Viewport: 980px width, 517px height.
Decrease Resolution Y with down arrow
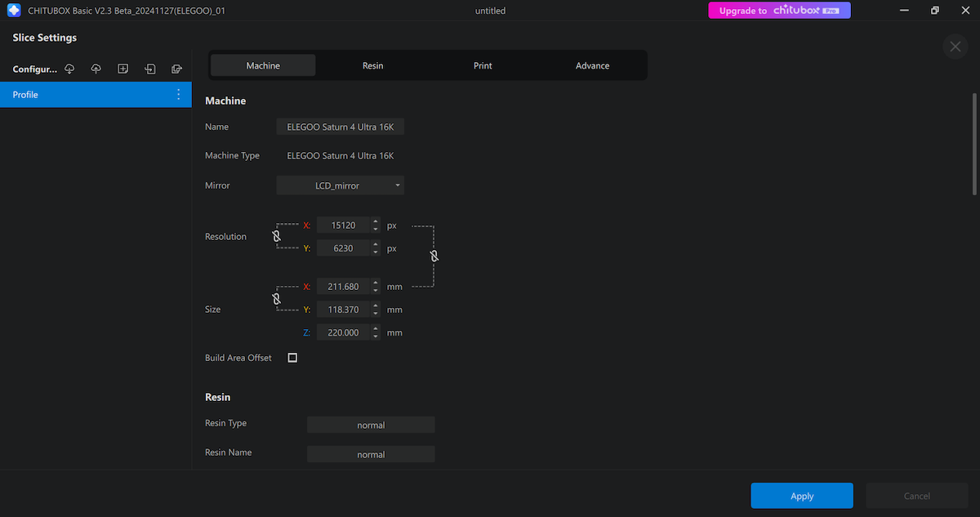coord(376,252)
